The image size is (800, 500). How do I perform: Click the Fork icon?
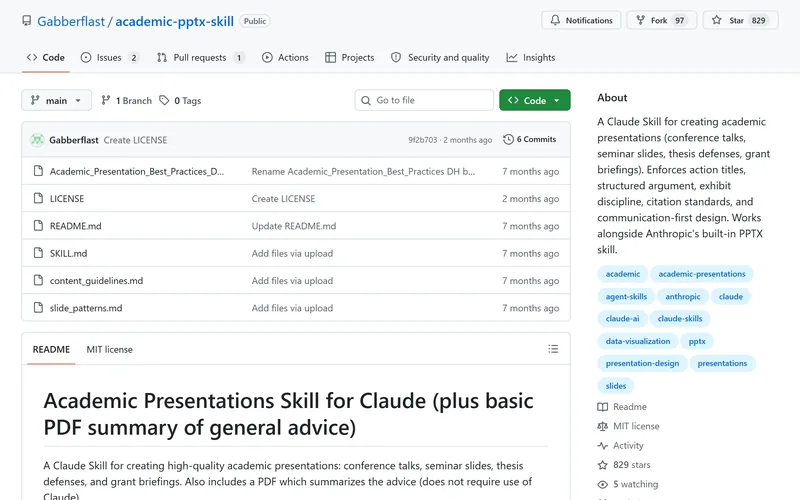640,20
